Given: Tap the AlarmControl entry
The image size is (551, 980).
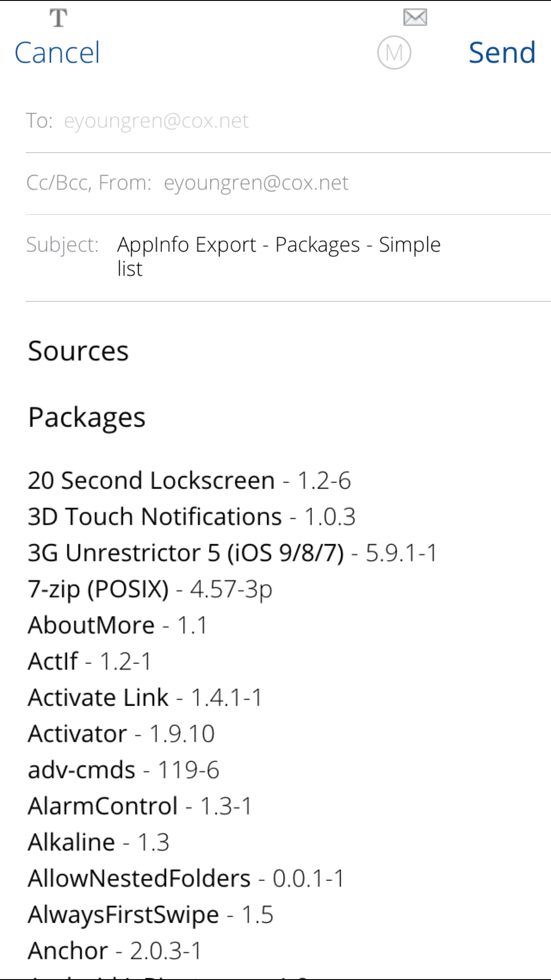Looking at the screenshot, I should click(140, 806).
